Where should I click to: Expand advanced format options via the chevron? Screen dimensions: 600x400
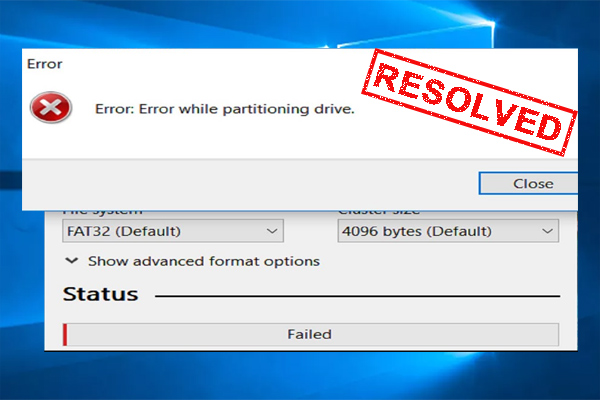(x=72, y=261)
